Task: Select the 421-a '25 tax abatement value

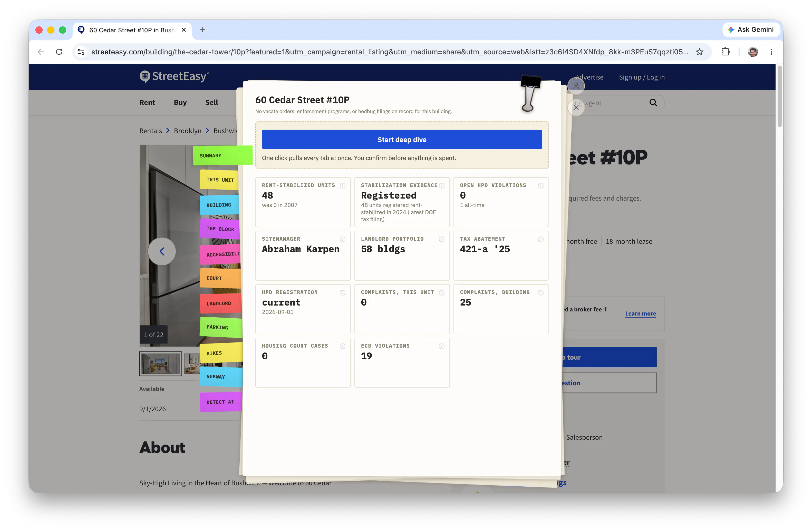Action: point(485,249)
